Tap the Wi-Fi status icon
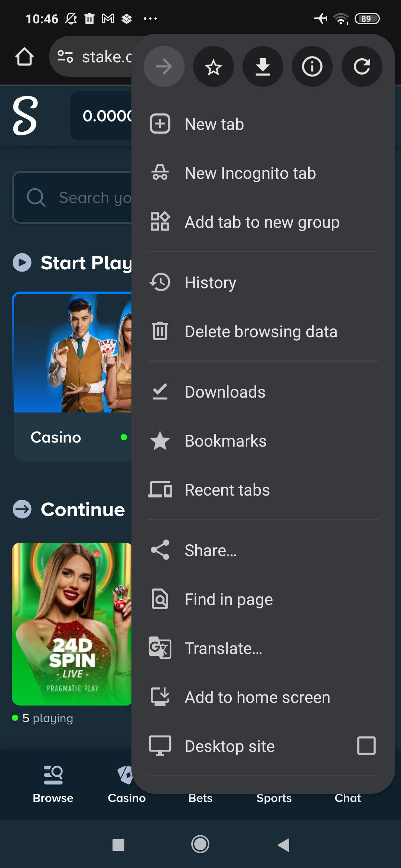This screenshot has width=401, height=868. coord(341,19)
